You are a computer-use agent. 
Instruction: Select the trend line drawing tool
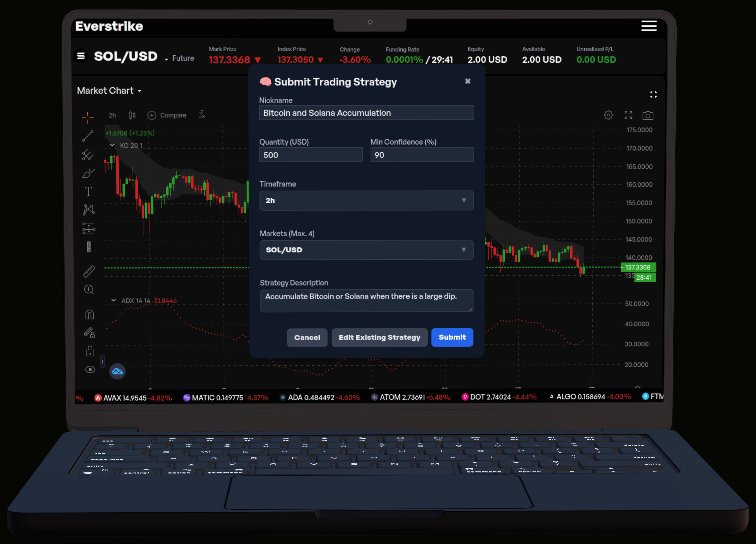coord(88,136)
